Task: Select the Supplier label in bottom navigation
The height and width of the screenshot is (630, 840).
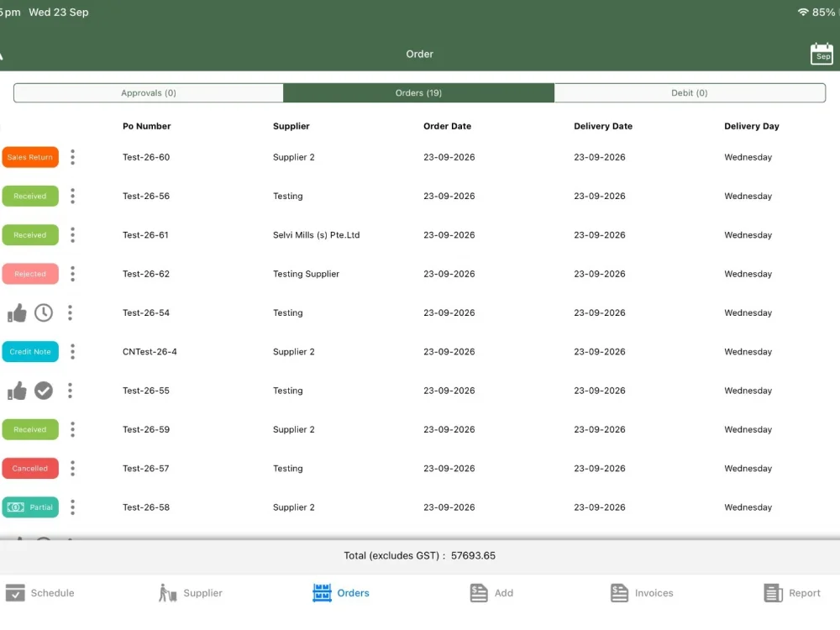Action: (x=202, y=593)
